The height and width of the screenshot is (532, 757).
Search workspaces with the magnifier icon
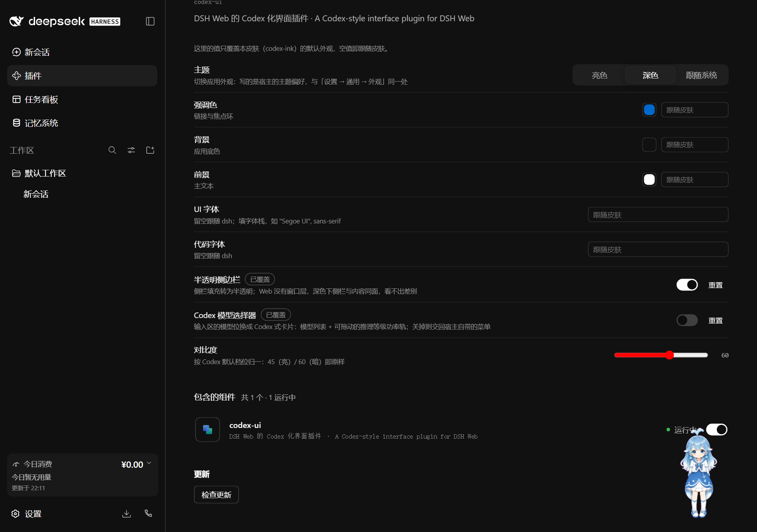pos(112,150)
